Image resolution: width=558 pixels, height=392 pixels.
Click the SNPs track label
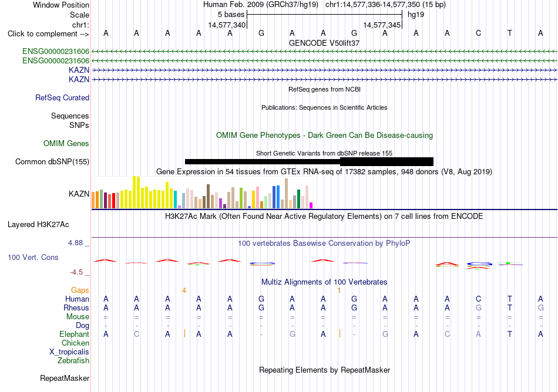(x=79, y=125)
